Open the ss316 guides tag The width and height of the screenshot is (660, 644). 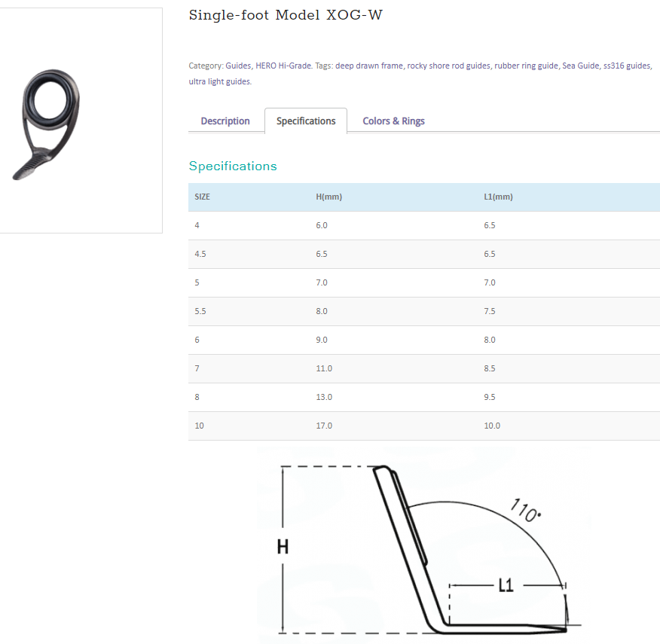627,66
